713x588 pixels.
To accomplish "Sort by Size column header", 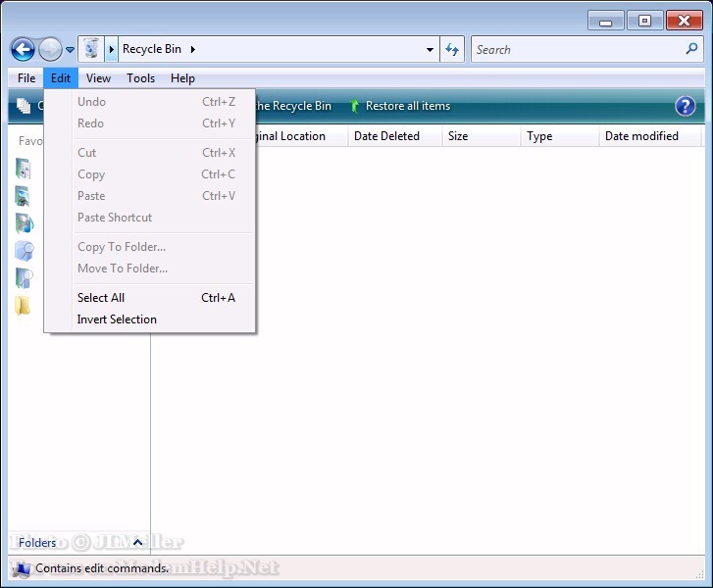I will tap(482, 136).
